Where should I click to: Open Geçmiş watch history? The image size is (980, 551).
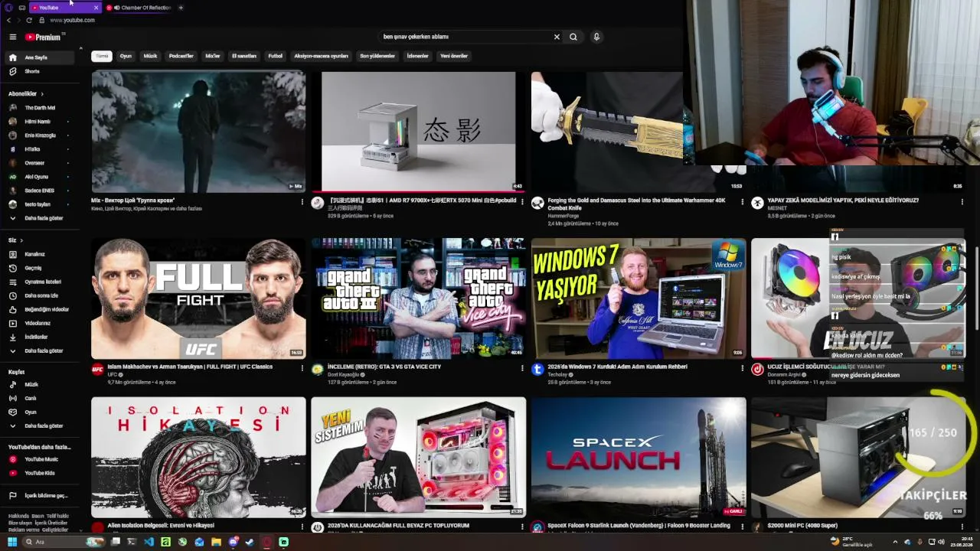[41, 268]
